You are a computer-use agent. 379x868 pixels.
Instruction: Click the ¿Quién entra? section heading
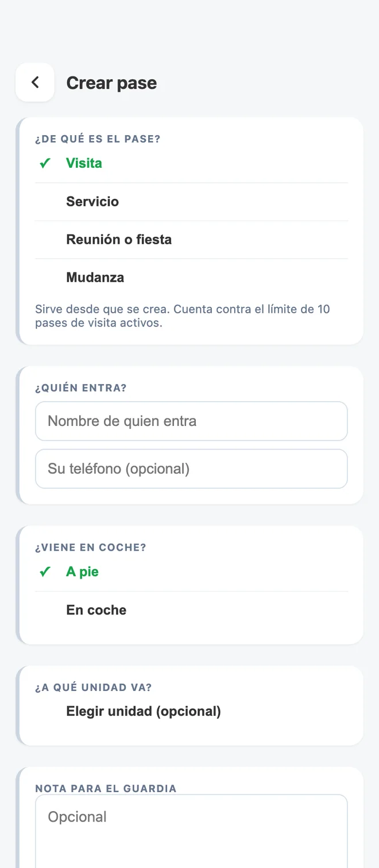click(x=81, y=388)
